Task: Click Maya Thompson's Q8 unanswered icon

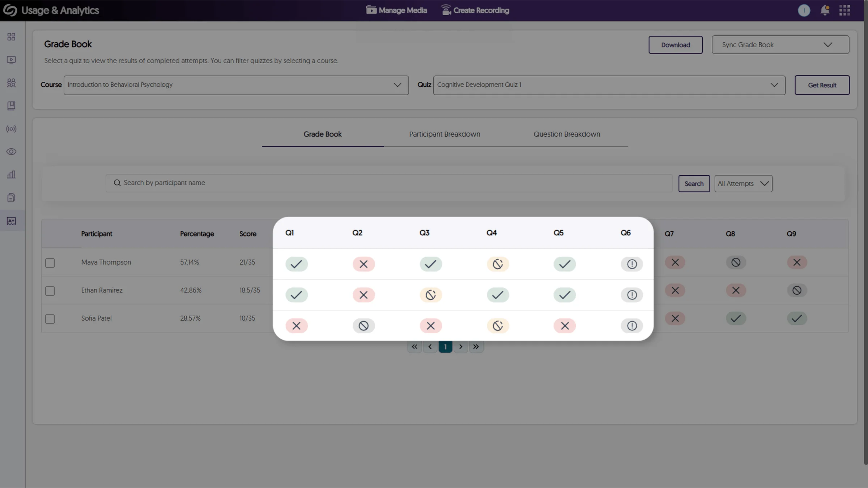Action: 736,262
